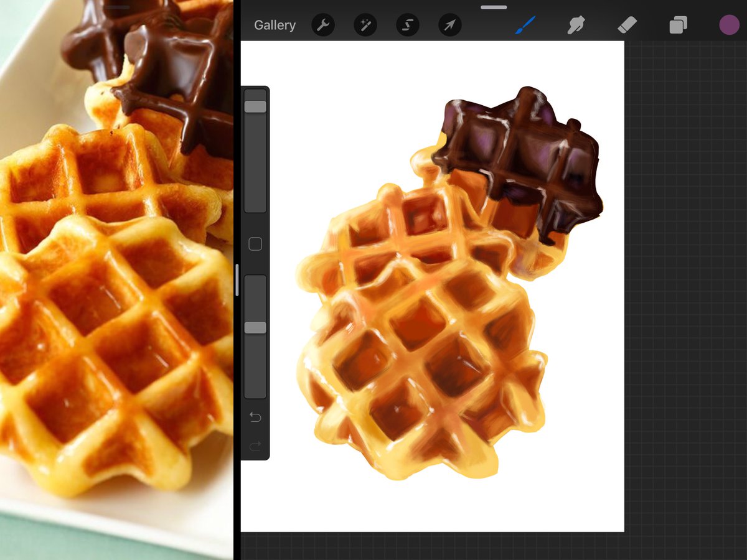Open the Adjustments magic wand menu

click(x=365, y=26)
